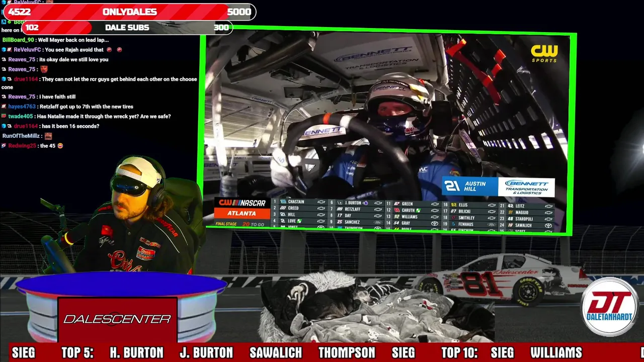This screenshot has height=362, width=644.
Task: Click the message about rcr guys and the choose cone
Action: click(x=100, y=83)
